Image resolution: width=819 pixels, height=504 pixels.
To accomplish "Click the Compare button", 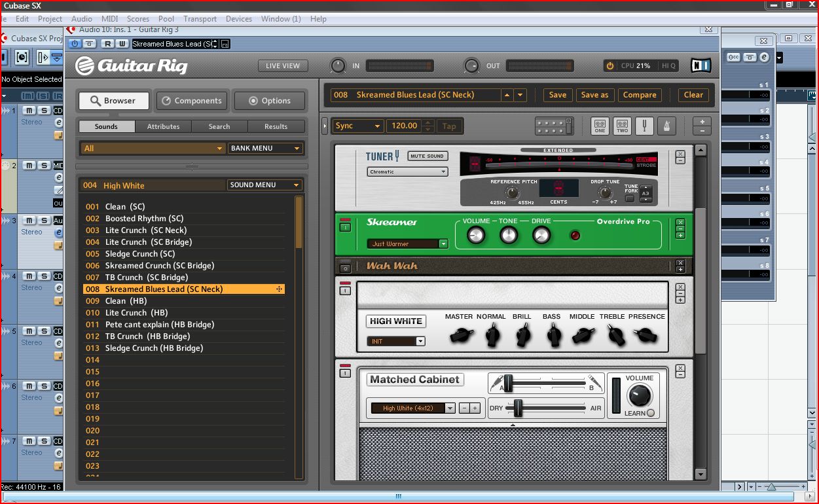I will pos(640,95).
